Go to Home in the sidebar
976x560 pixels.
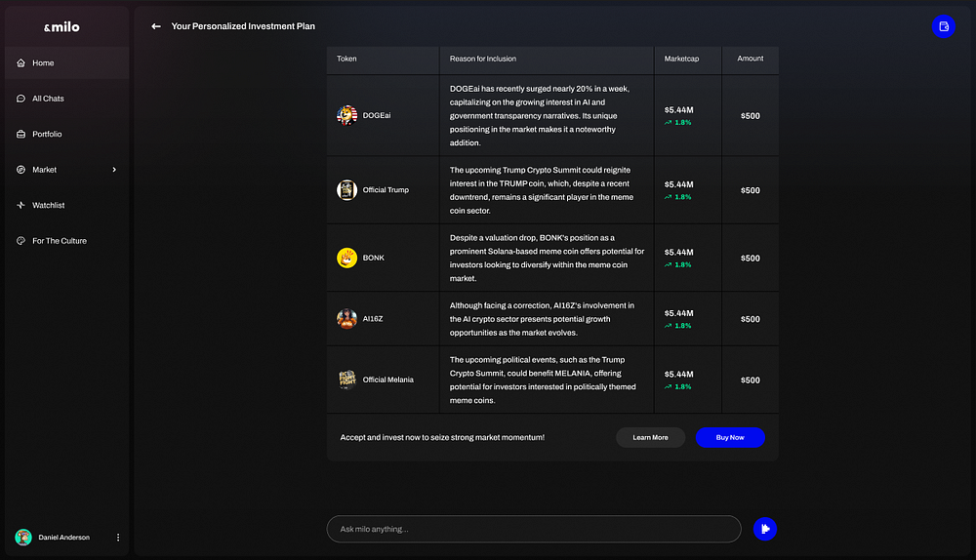pos(43,63)
